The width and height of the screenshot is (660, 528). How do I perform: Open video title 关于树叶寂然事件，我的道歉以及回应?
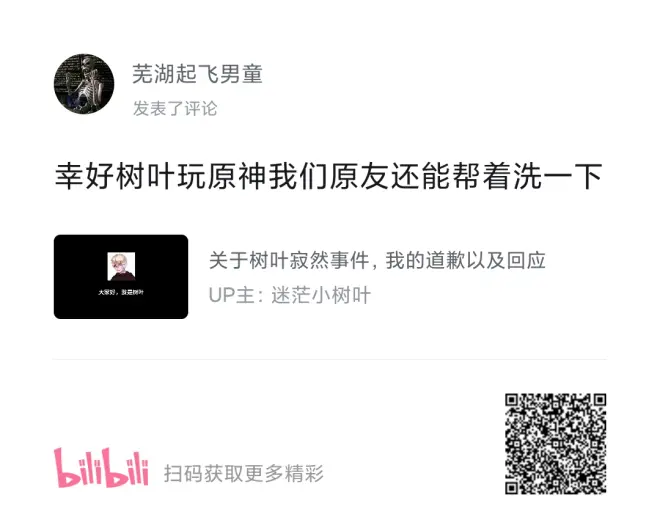[x=377, y=260]
